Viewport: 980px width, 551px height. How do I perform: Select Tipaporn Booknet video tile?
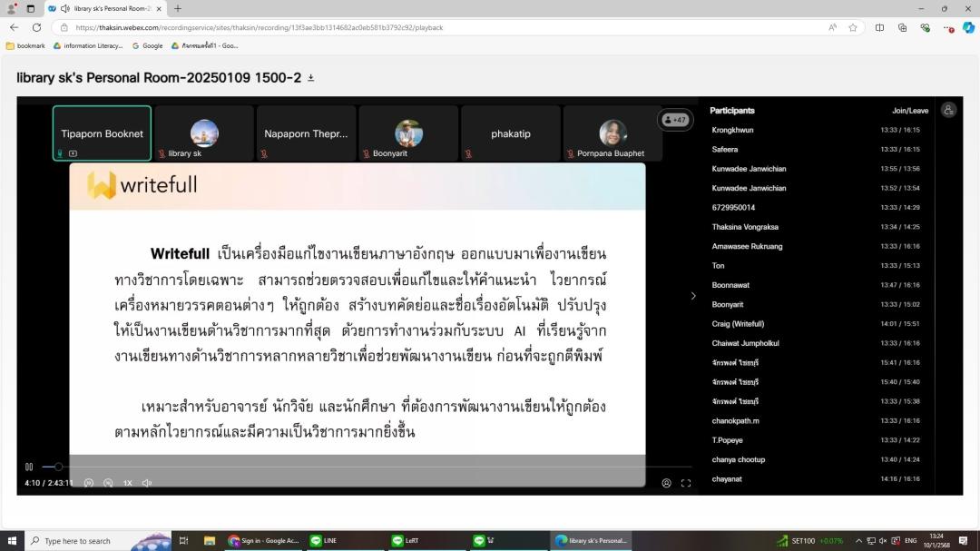(x=102, y=133)
